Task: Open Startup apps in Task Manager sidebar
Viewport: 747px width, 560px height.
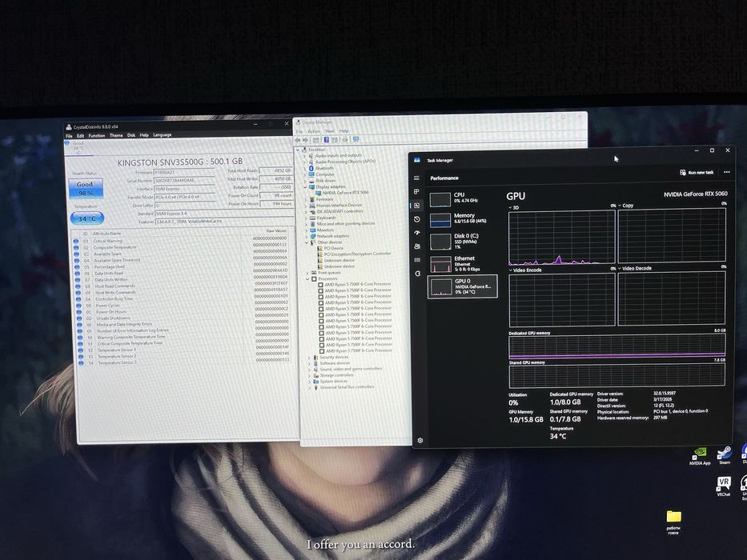Action: tap(417, 232)
